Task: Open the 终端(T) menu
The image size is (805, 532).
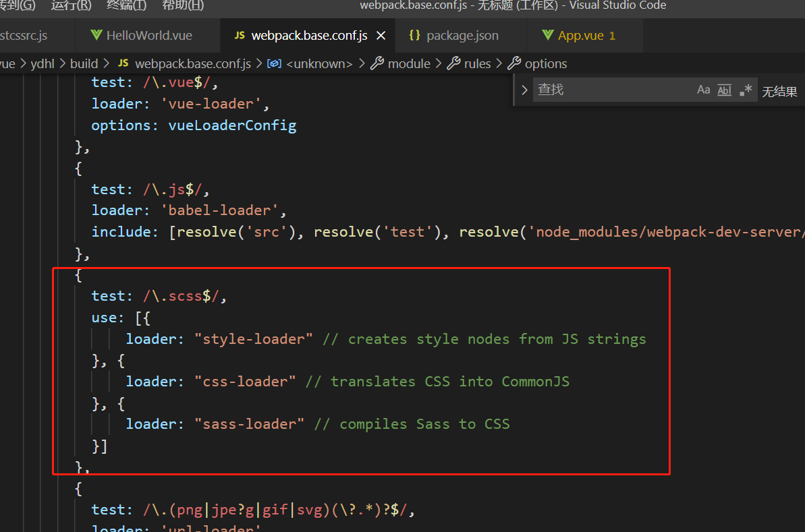Action: [126, 5]
